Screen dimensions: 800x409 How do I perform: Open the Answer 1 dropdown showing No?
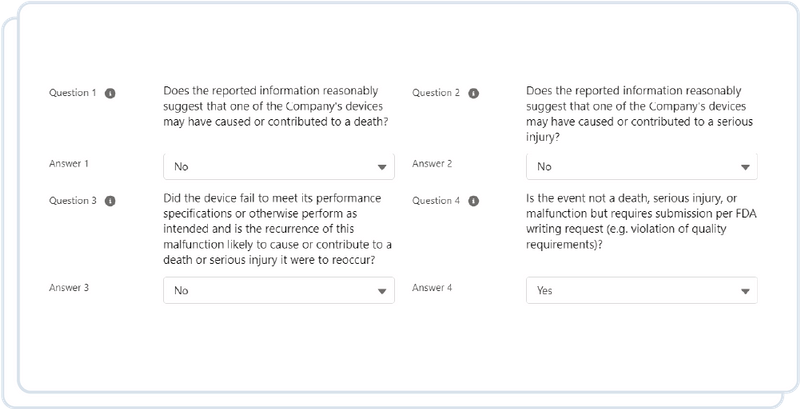278,166
